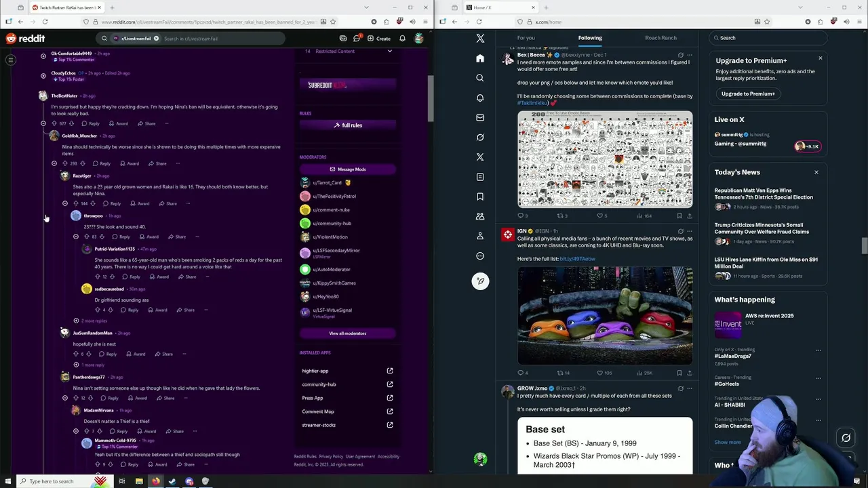Collapse Goldfish_Muncher comment thread
The height and width of the screenshot is (488, 868).
click(x=54, y=163)
